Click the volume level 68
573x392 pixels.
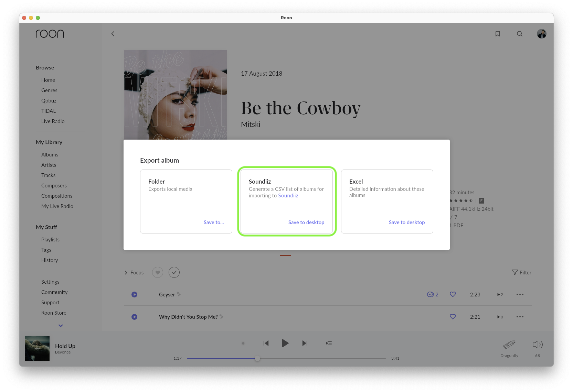click(x=538, y=356)
